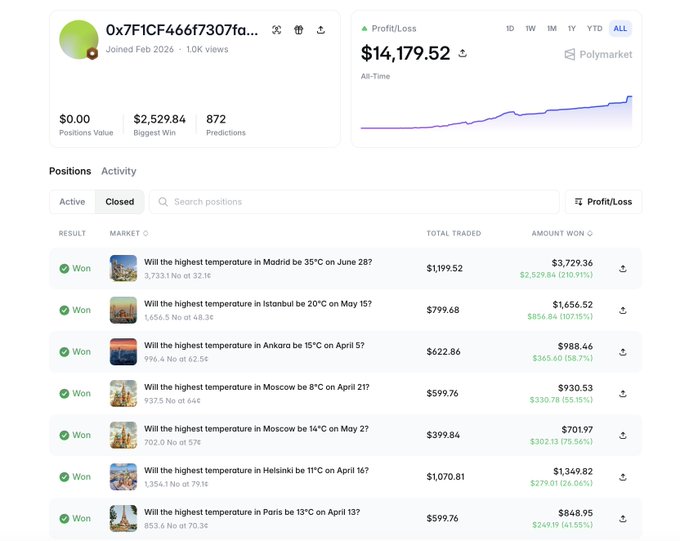This screenshot has height=541, width=680.
Task: Share the Istanbul 20°C position
Action: [x=623, y=310]
